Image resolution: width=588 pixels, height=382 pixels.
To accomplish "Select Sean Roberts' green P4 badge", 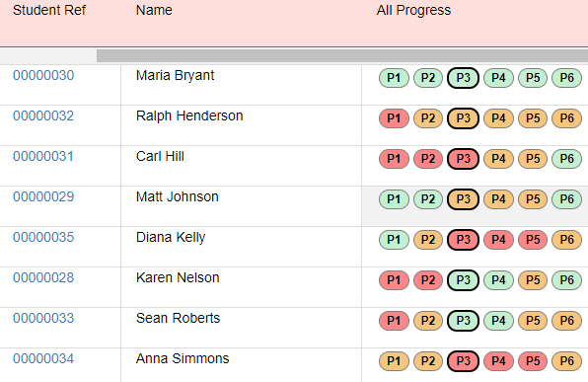I will point(498,321).
